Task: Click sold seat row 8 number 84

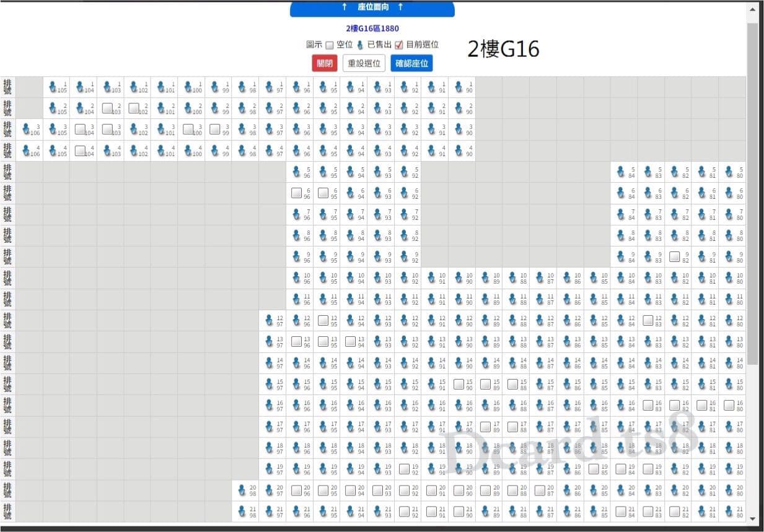Action: 621,235
